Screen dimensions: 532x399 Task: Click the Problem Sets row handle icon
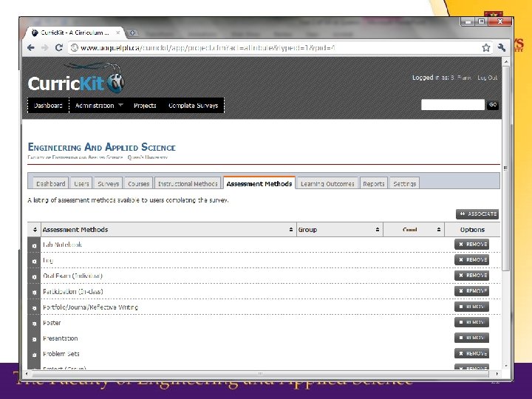tap(34, 355)
